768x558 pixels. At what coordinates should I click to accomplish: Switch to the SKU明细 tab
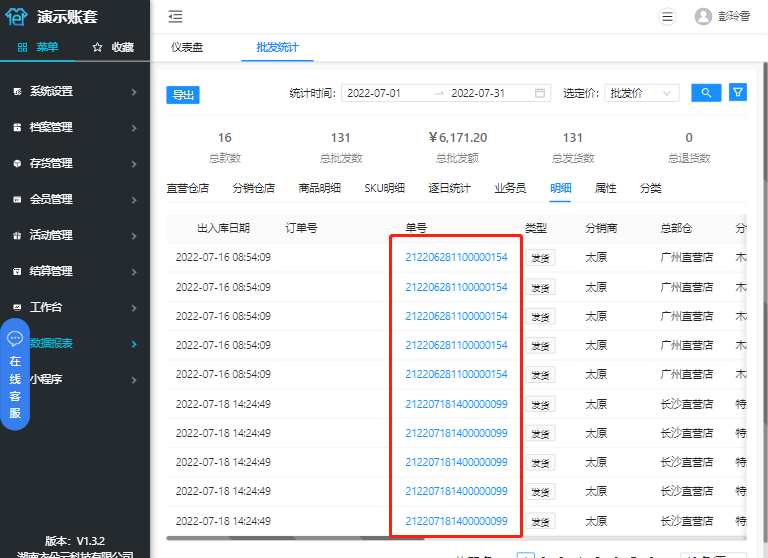tap(384, 188)
